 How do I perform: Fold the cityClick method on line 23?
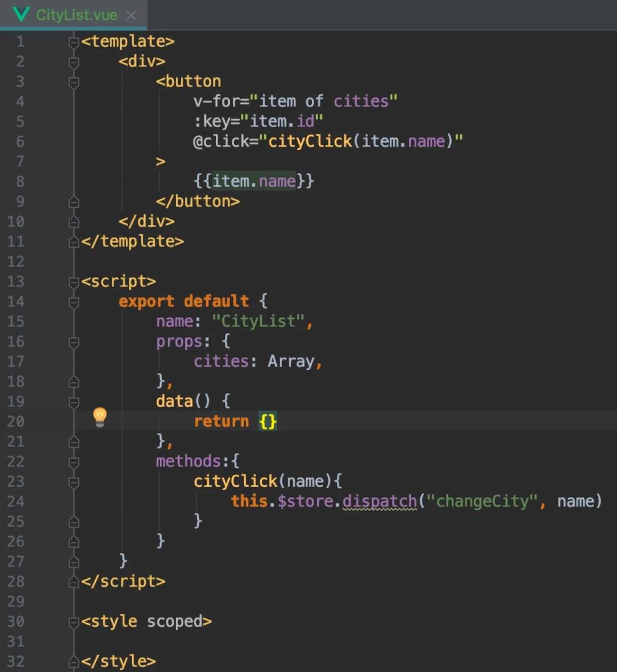pyautogui.click(x=74, y=482)
